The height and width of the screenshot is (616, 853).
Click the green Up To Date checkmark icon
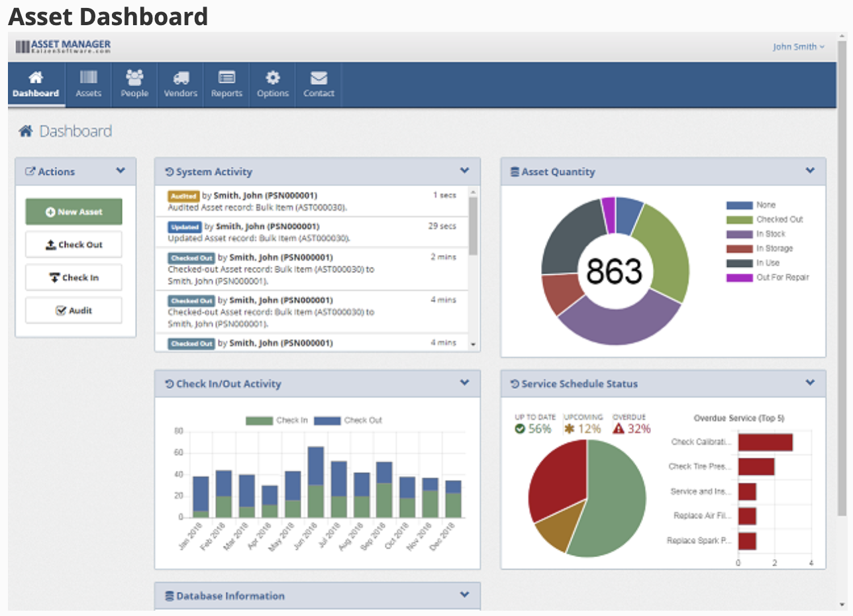pos(520,429)
